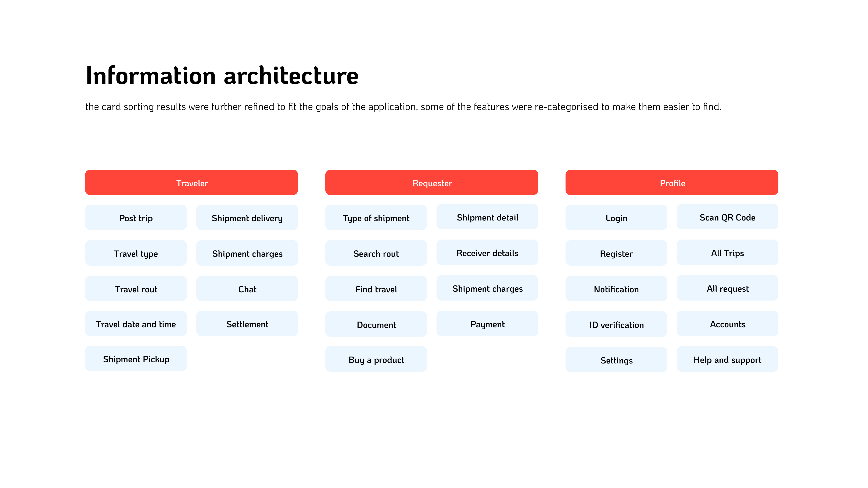
Task: Select the Help and support card
Action: coord(728,359)
